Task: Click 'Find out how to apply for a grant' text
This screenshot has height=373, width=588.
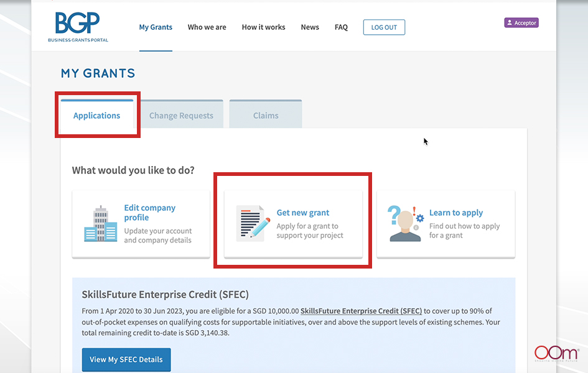Action: [x=464, y=231]
